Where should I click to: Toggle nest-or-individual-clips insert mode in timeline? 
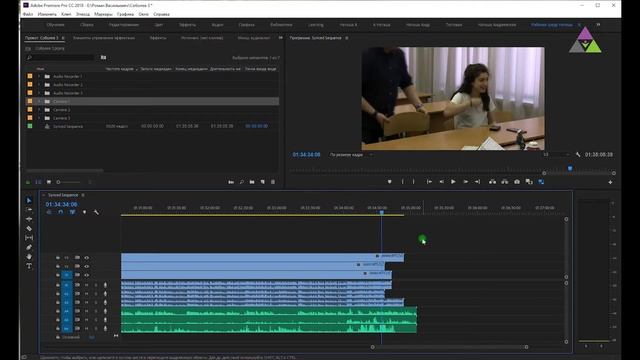49,212
